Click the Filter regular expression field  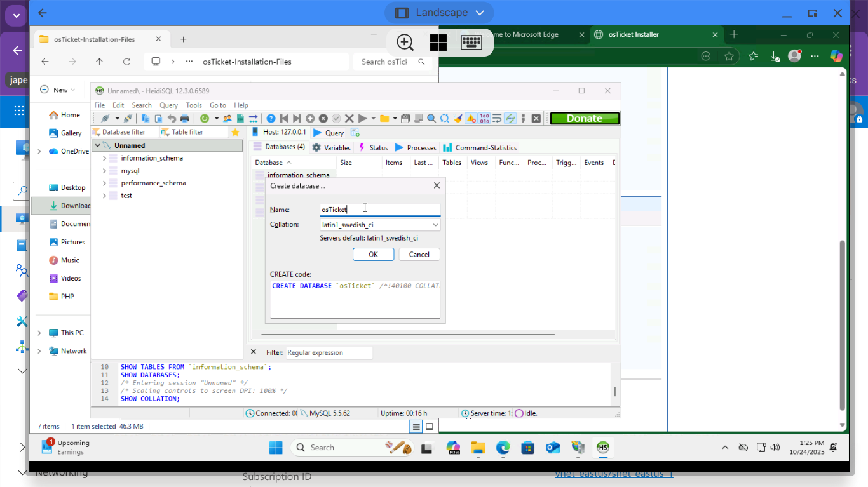(329, 352)
